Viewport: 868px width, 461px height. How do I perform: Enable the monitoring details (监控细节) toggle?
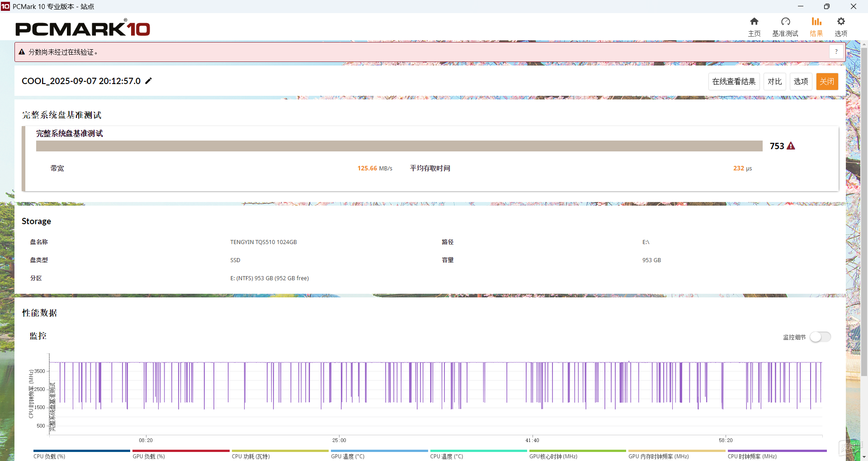coord(820,337)
